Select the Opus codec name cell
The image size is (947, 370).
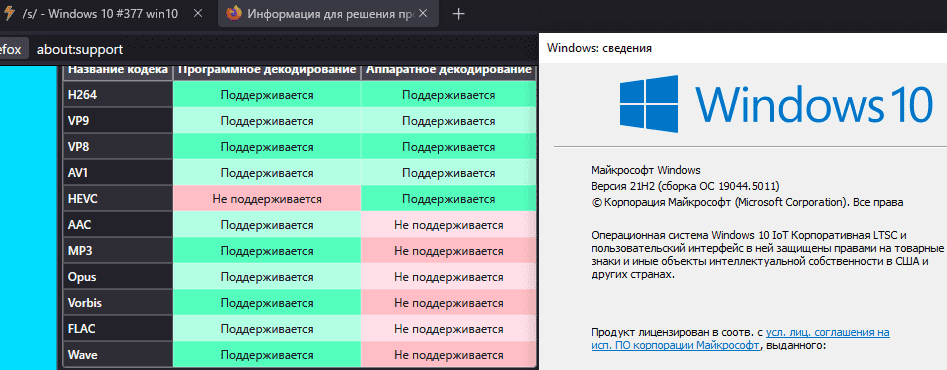pos(118,276)
